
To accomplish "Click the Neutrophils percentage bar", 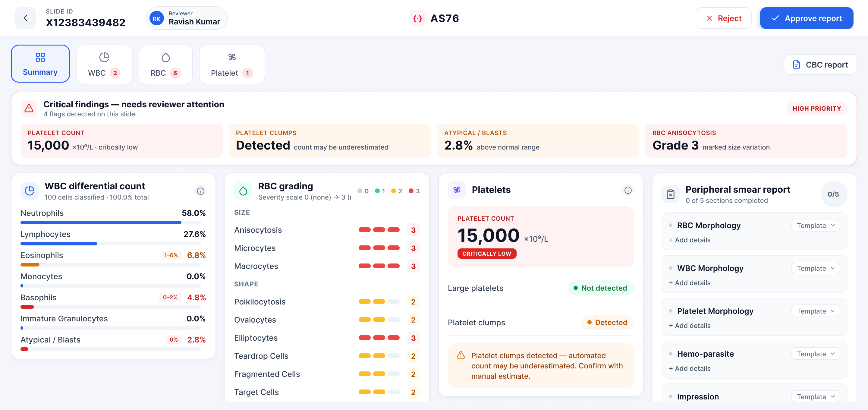I will (x=111, y=222).
